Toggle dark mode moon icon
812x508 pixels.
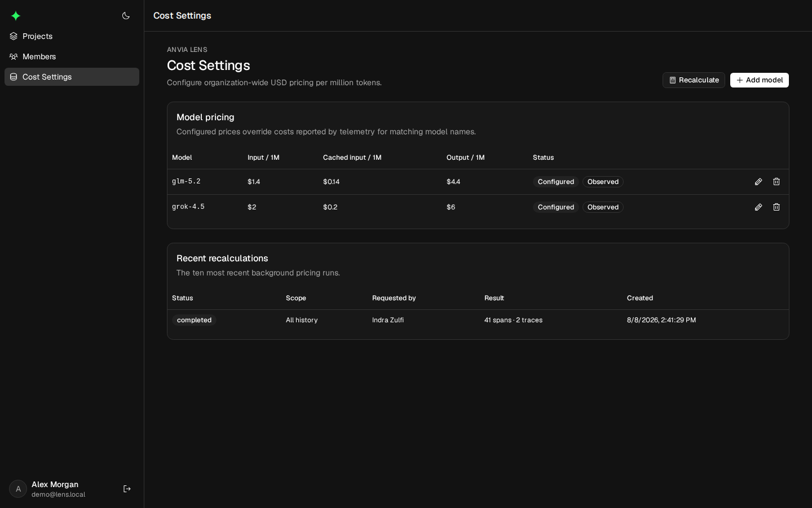126,16
